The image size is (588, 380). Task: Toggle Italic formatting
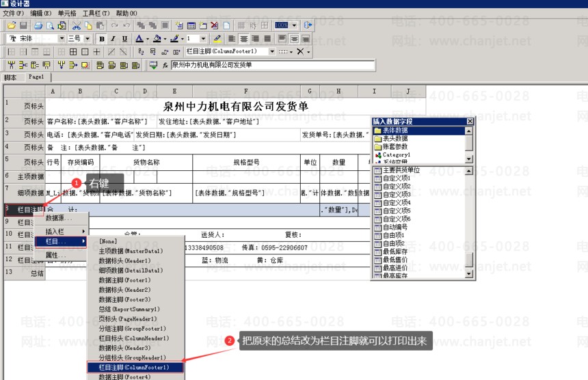click(112, 39)
